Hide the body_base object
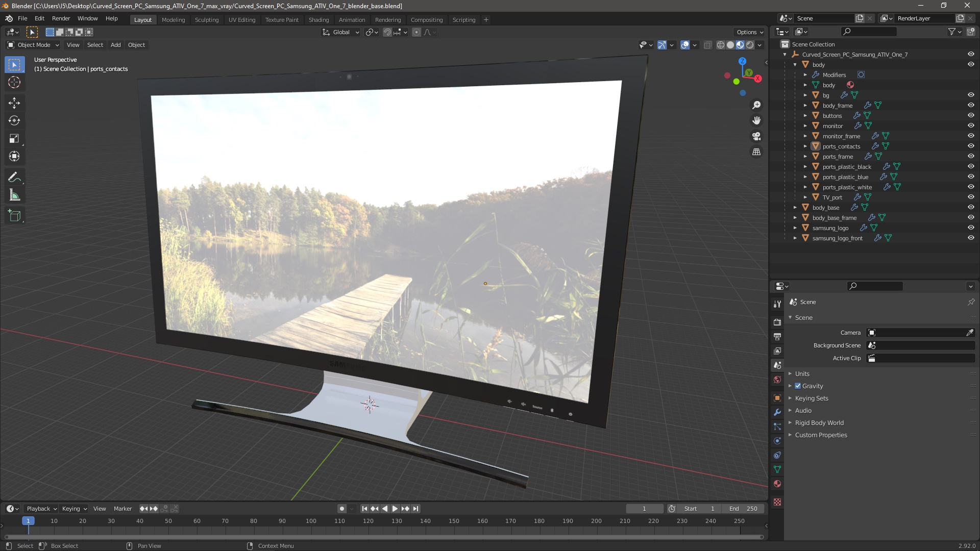The height and width of the screenshot is (551, 980). coord(971,207)
